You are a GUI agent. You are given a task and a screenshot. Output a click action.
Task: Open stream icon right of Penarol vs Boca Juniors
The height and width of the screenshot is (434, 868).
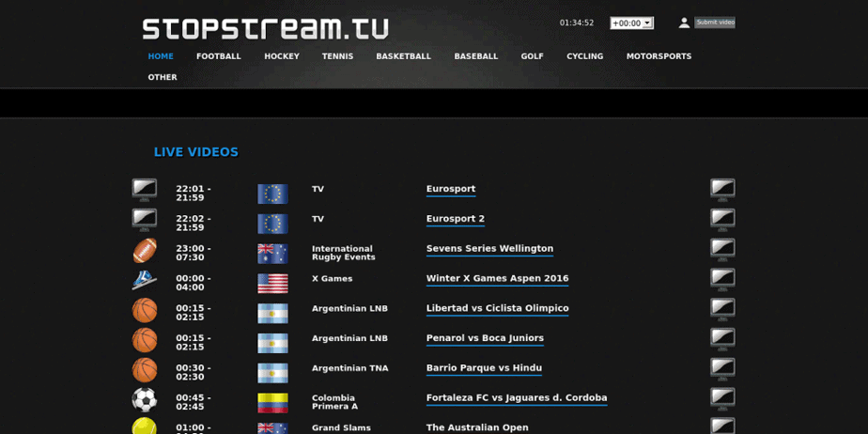coord(723,339)
